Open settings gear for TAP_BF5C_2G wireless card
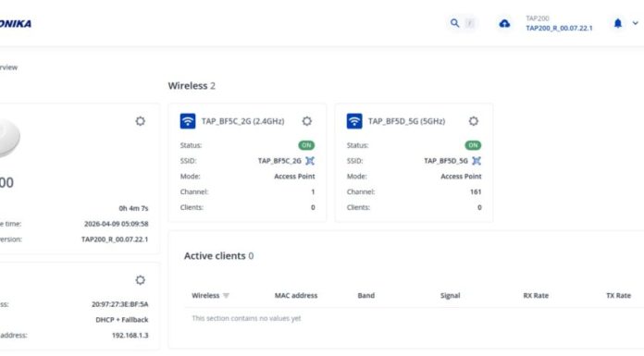This screenshot has width=644, height=356. (307, 121)
